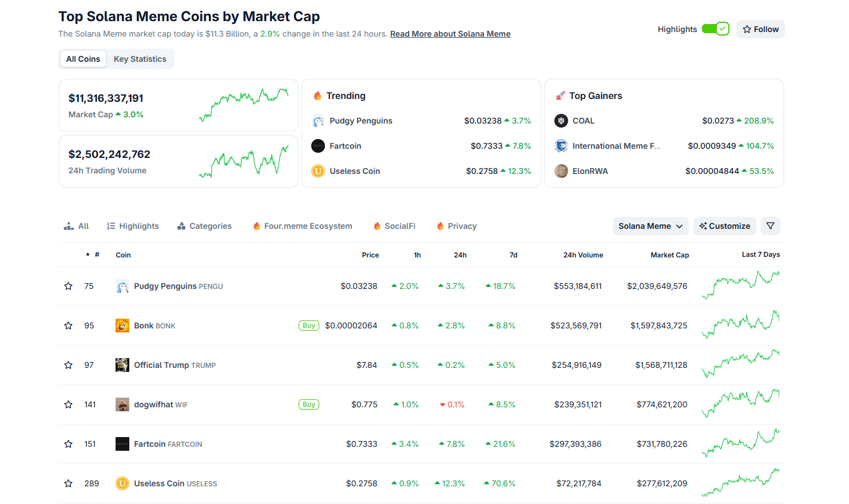Click the dogwifhat coin logo
The width and height of the screenshot is (849, 504).
122,404
